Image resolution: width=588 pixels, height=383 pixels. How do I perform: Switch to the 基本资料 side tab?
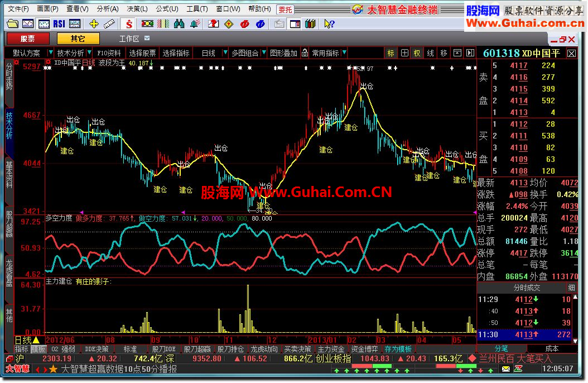[x=9, y=174]
